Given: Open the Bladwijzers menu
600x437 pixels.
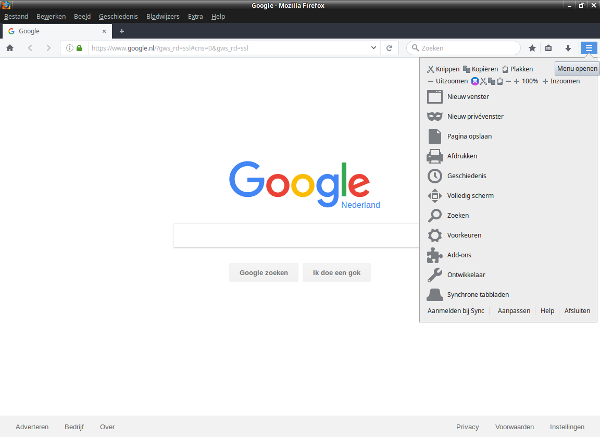Looking at the screenshot, I should click(163, 16).
